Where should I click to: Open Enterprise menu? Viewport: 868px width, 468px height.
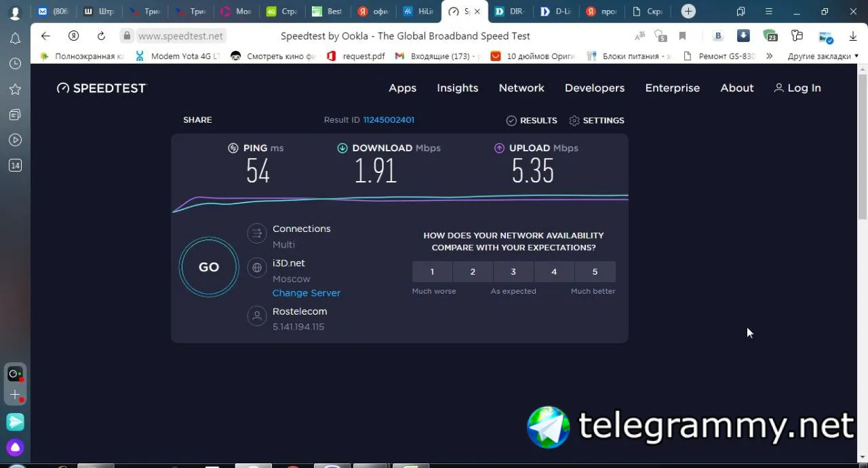(x=672, y=87)
